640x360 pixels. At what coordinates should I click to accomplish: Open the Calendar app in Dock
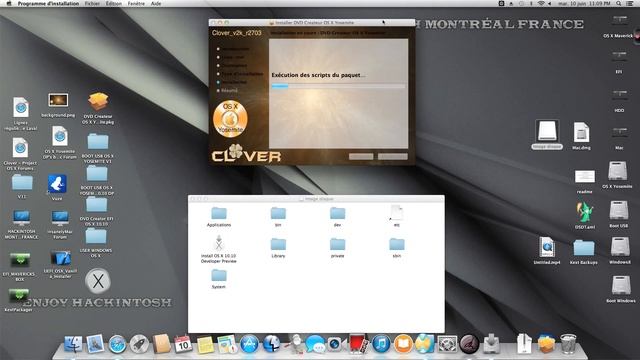click(183, 344)
